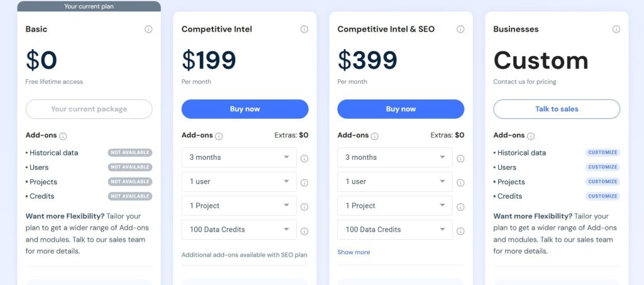Image resolution: width=644 pixels, height=285 pixels.
Task: Click Talk to sales button
Action: (x=557, y=109)
